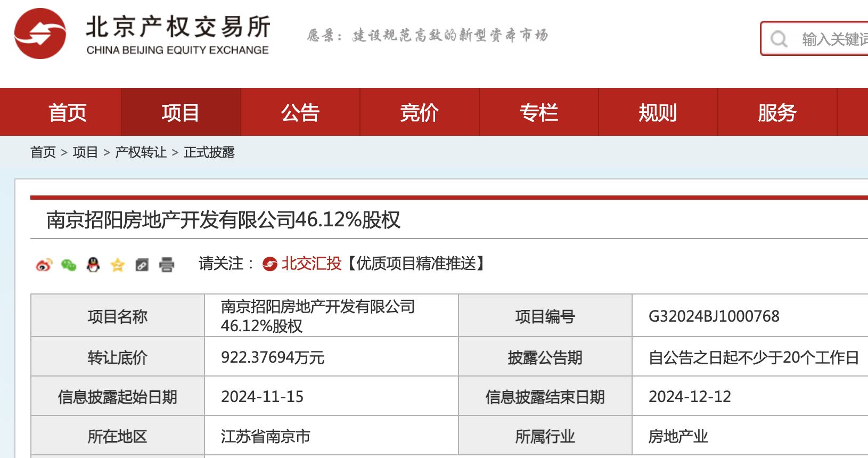Open the 专栏 navigation item

click(x=539, y=112)
